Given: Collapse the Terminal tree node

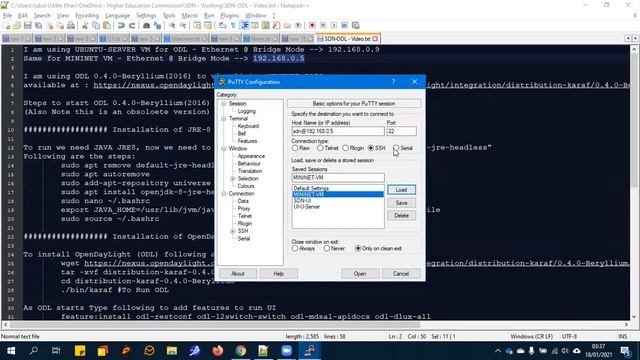Looking at the screenshot, I should (224, 119).
